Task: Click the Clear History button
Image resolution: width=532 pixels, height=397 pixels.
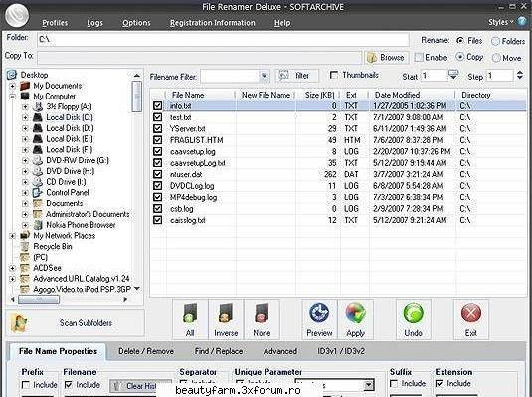Action: coord(140,386)
